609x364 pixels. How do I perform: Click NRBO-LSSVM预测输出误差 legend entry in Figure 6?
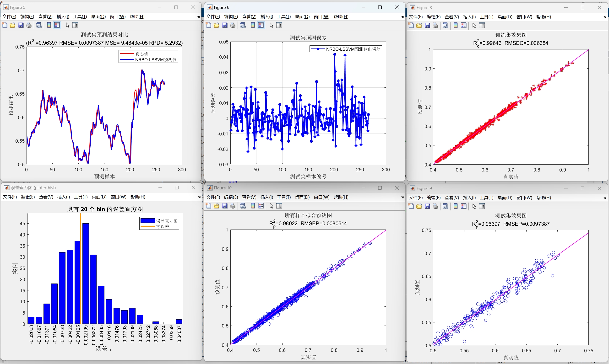pos(353,49)
